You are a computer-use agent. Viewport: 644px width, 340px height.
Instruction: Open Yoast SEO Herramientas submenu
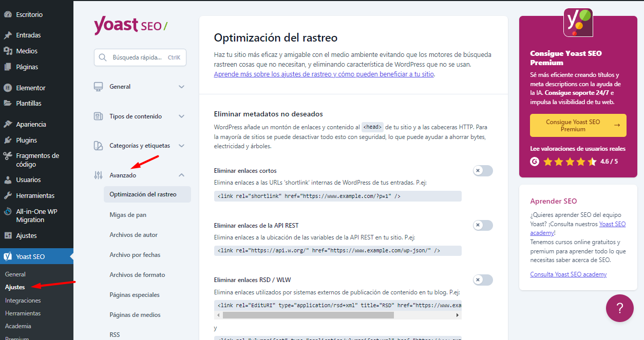point(23,313)
